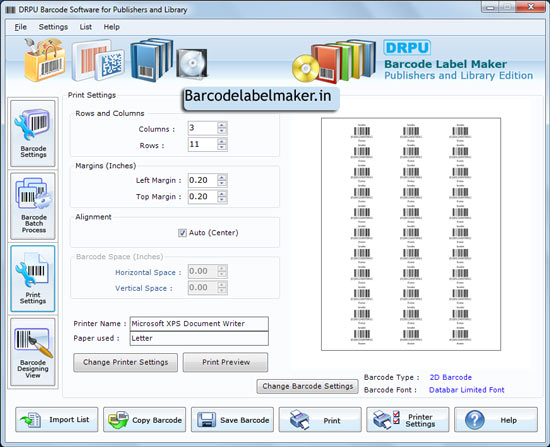This screenshot has width=550, height=447.
Task: Decrease Top Margin with down arrow
Action: 222,200
